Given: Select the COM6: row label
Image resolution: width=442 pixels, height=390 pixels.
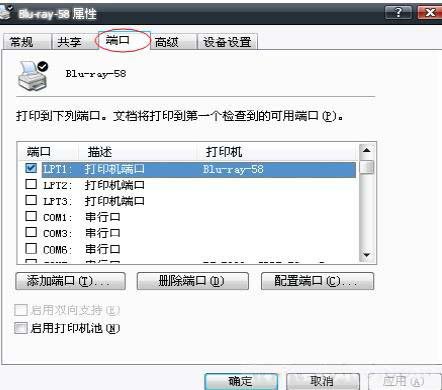Looking at the screenshot, I should pos(58,249).
